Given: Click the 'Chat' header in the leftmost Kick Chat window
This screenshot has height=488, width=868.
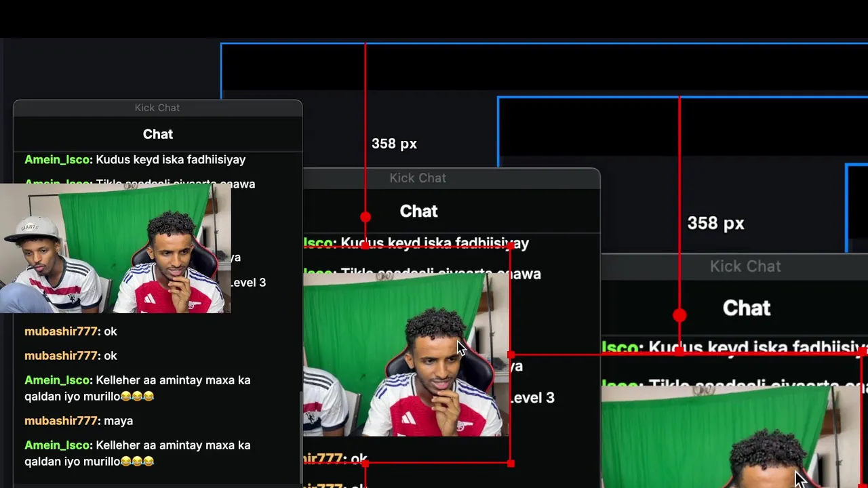Looking at the screenshot, I should 158,134.
